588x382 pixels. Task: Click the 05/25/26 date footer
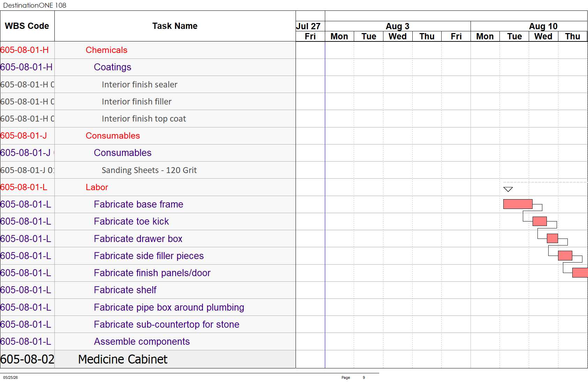pyautogui.click(x=10, y=377)
